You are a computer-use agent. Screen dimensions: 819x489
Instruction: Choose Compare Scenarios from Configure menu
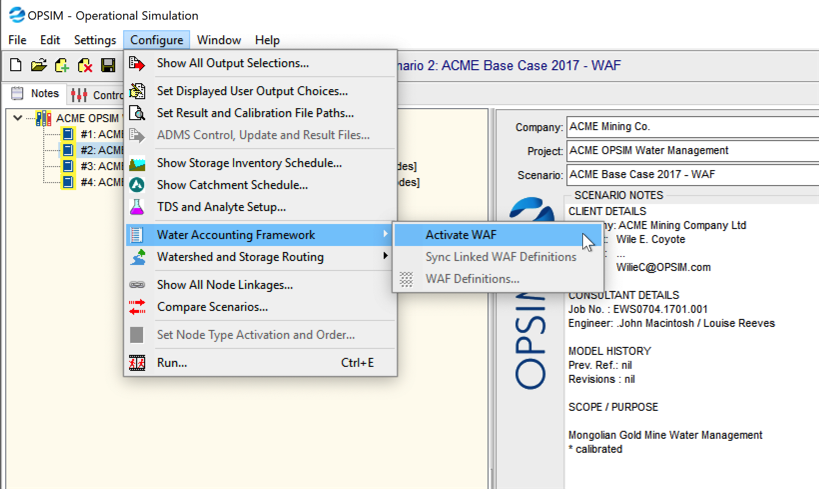[212, 307]
